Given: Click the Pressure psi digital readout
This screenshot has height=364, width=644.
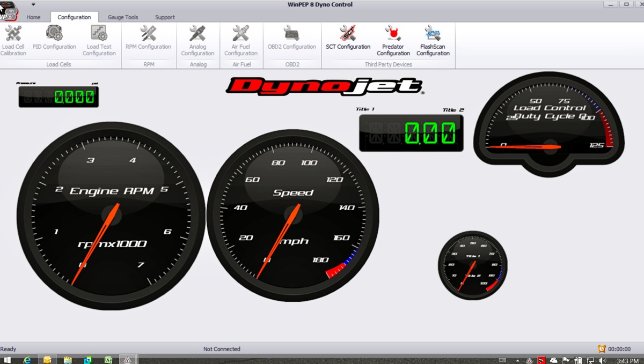Looking at the screenshot, I should [58, 96].
